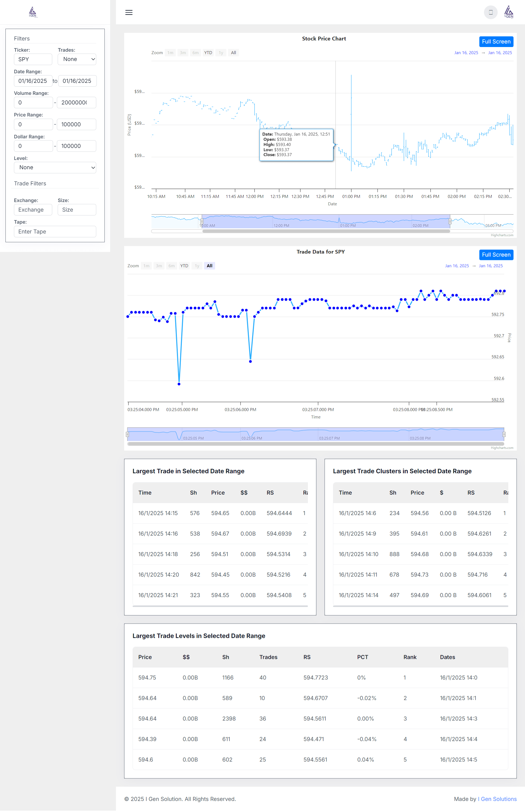
Task: Click the Enter Tape field
Action: [x=55, y=232]
